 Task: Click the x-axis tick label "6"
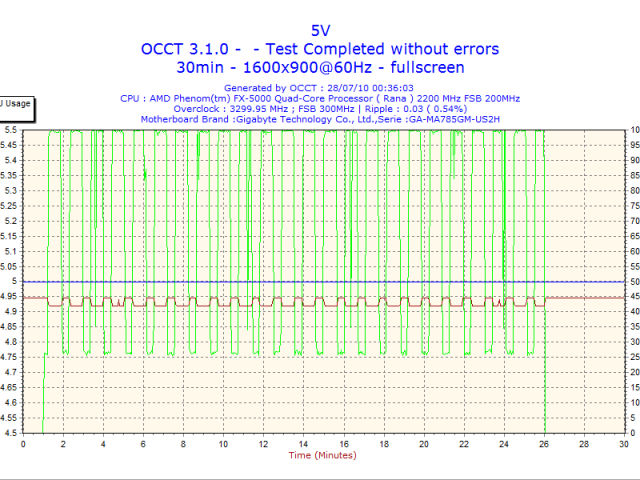[x=143, y=444]
